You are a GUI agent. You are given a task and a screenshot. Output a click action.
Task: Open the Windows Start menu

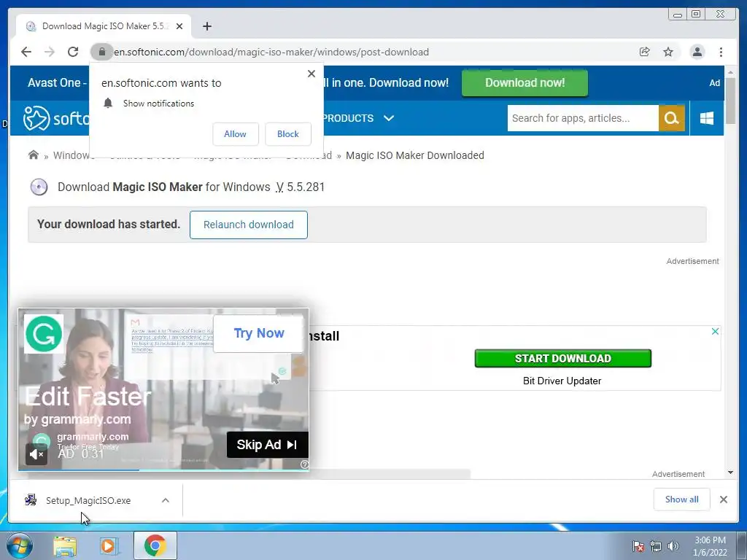[x=20, y=545]
